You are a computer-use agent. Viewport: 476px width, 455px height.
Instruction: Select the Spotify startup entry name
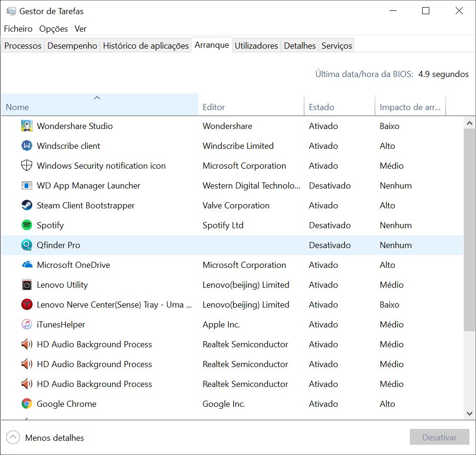(x=50, y=225)
